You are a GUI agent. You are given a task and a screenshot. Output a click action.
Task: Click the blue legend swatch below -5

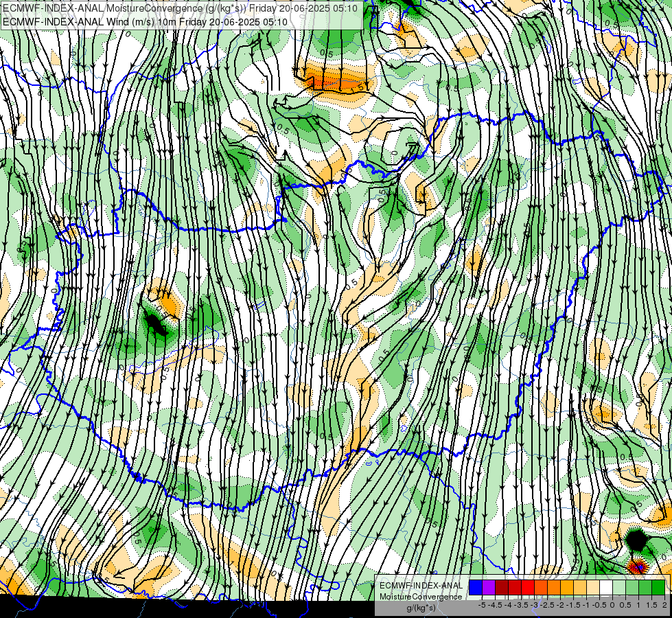pyautogui.click(x=476, y=588)
